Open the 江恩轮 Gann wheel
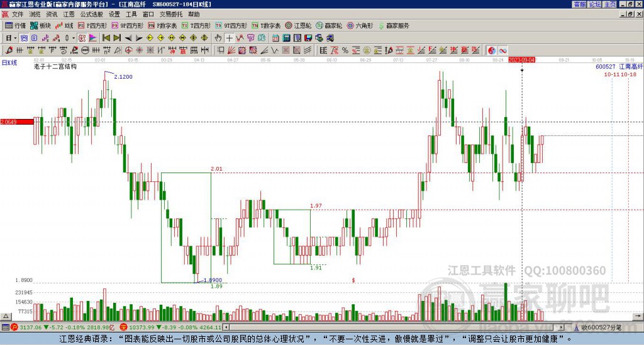This screenshot has height=345, width=644. tap(298, 25)
